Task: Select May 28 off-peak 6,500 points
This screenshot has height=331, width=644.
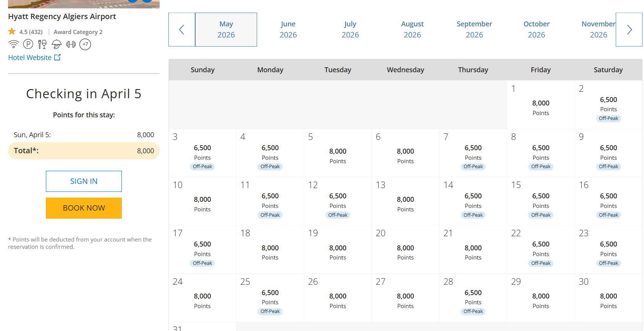Action: (473, 298)
